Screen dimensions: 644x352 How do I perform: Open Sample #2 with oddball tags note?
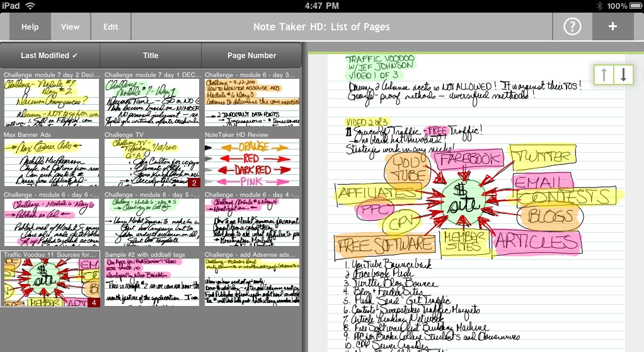(x=152, y=282)
